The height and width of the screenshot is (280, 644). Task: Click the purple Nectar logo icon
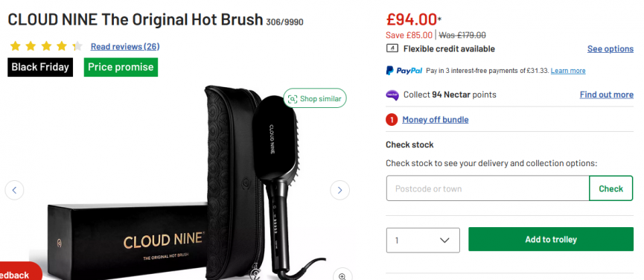pyautogui.click(x=392, y=95)
